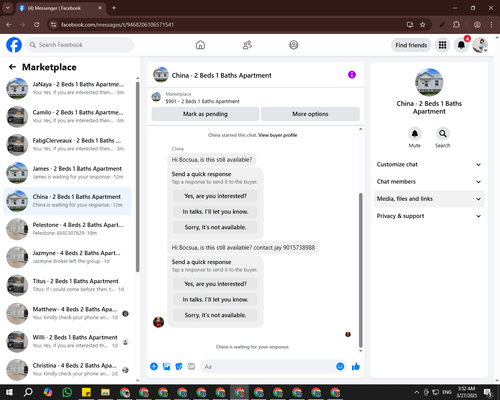Open Titus 2 Beds 1 Baths conversation
This screenshot has width=500, height=400.
pos(67,285)
